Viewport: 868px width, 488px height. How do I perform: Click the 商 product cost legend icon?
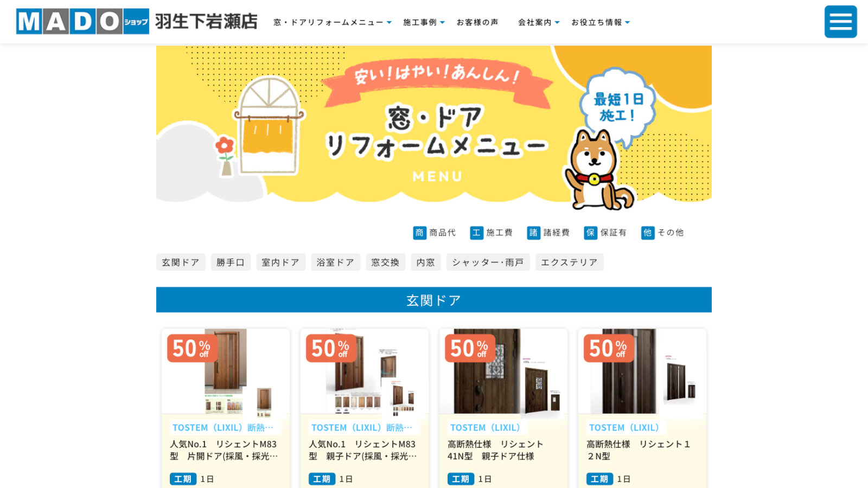(419, 233)
